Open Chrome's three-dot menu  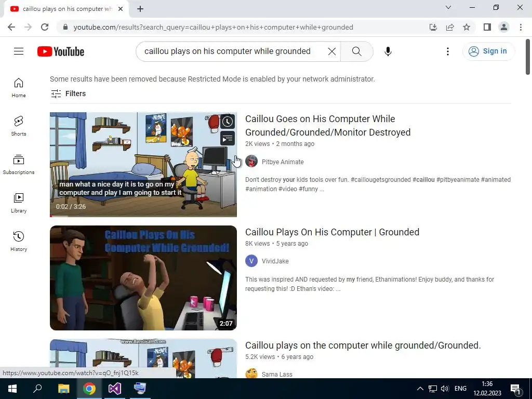[x=521, y=27]
